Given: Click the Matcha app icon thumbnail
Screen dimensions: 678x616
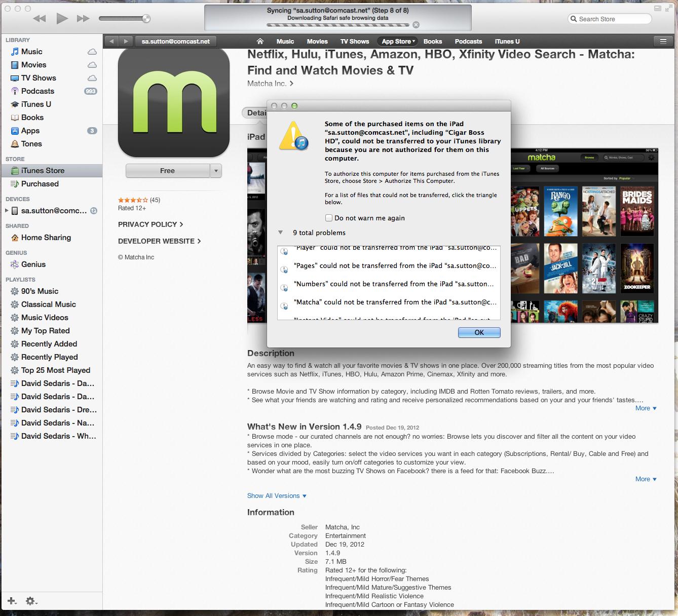Looking at the screenshot, I should point(174,102).
